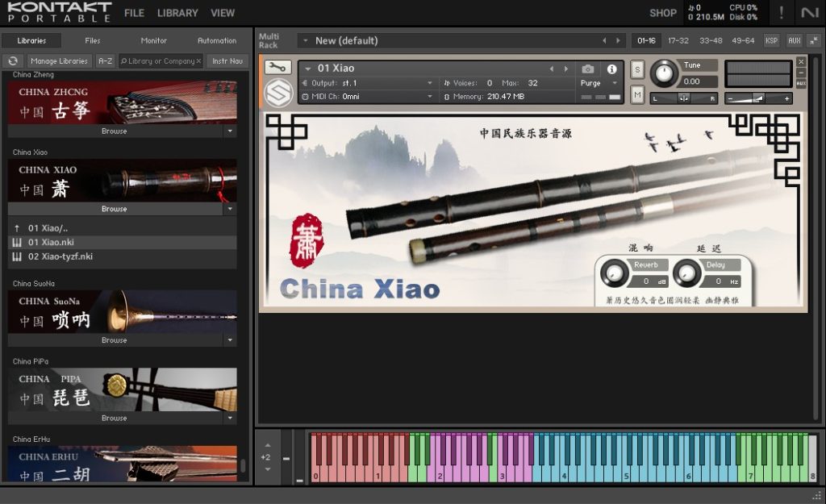The height and width of the screenshot is (504, 826).
Task: Click the Reverb knob
Action: (614, 273)
